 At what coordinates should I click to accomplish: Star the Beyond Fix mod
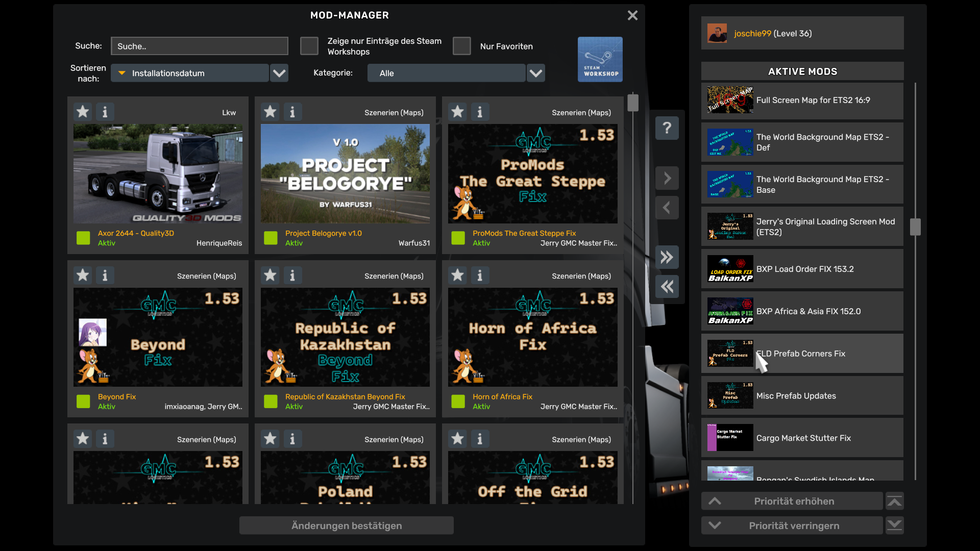pyautogui.click(x=83, y=275)
